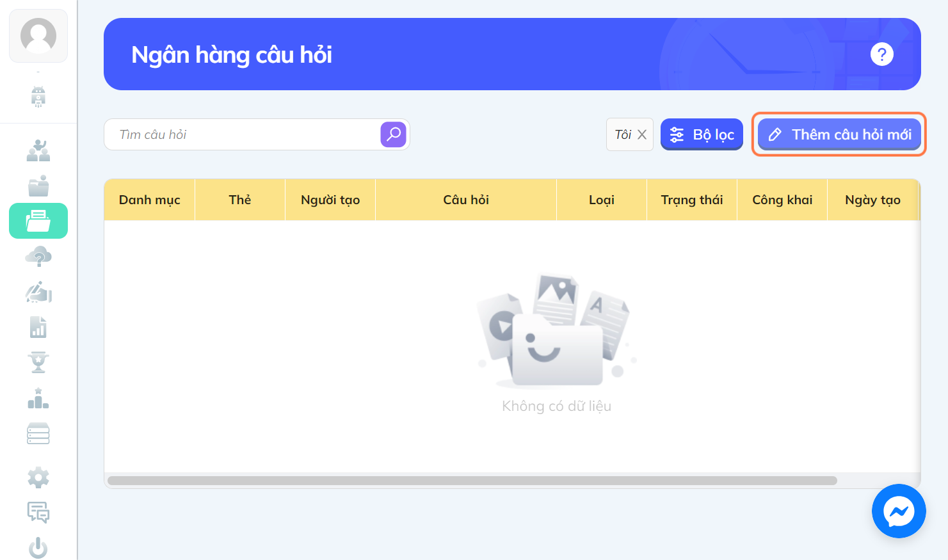Open the briefcase folder sidebar icon
948x560 pixels.
click(x=38, y=186)
